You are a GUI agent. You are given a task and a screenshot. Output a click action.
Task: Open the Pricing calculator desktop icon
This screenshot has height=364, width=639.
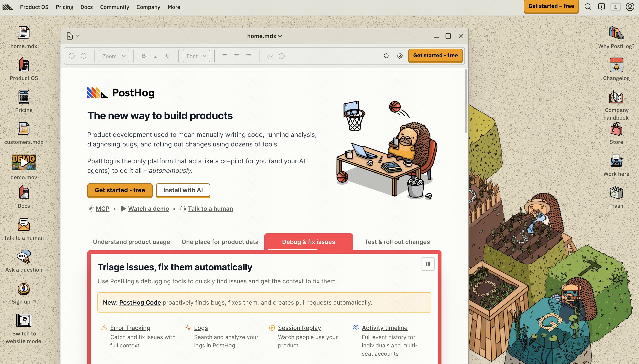coord(24,97)
